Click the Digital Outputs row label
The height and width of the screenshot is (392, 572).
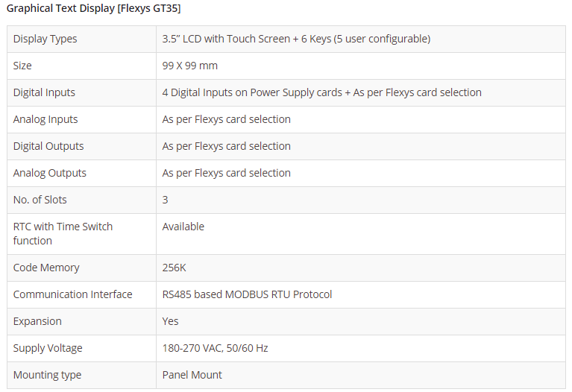point(48,146)
